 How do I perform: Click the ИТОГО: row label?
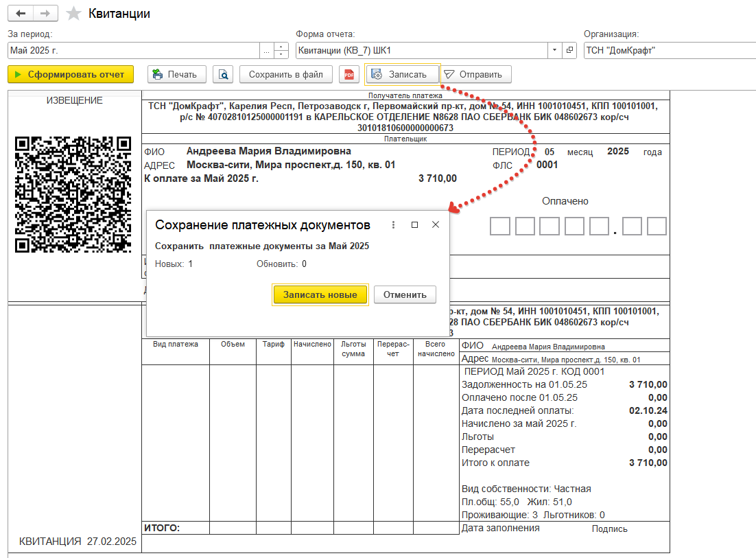point(162,528)
